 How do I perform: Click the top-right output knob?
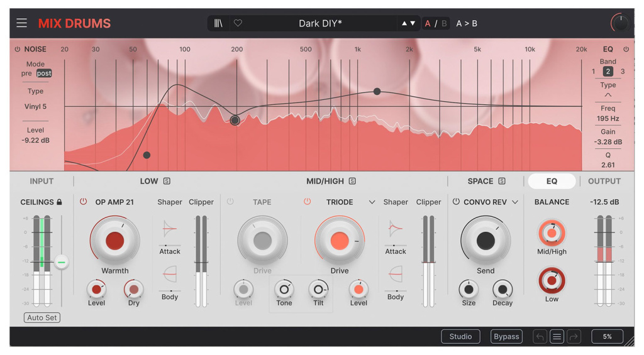[x=619, y=23]
